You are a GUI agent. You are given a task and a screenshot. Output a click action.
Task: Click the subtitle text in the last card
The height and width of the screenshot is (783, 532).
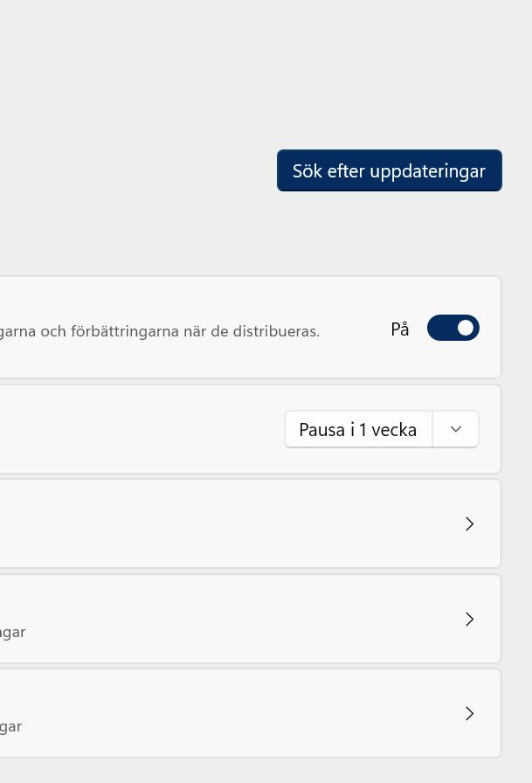point(10,726)
